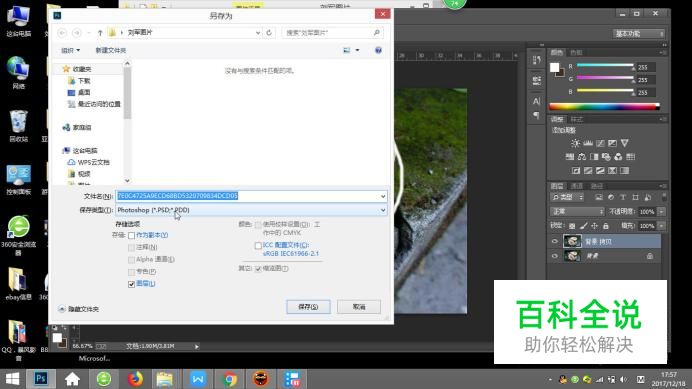Open the 基本功能 workspace switcher dropdown
The width and height of the screenshot is (692, 389).
click(639, 34)
